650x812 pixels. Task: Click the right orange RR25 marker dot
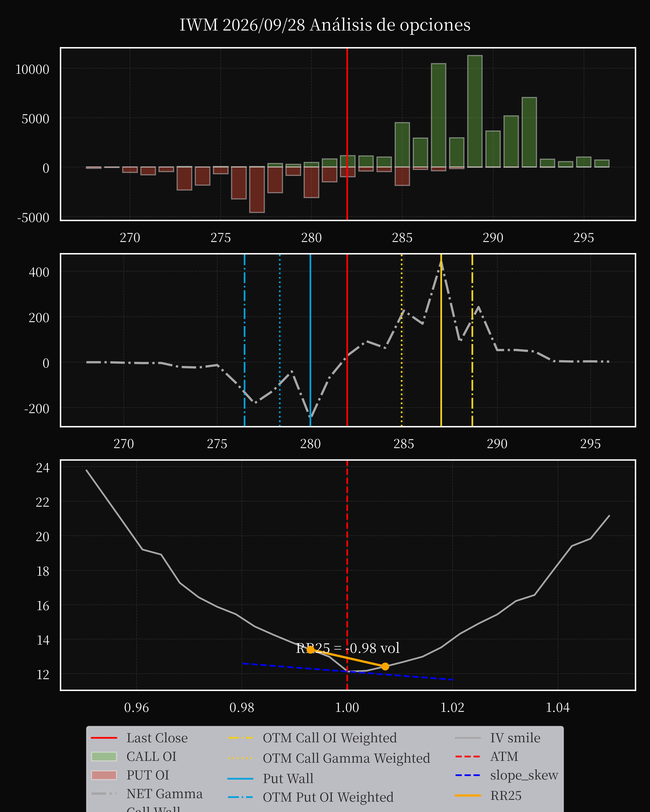[x=385, y=666]
